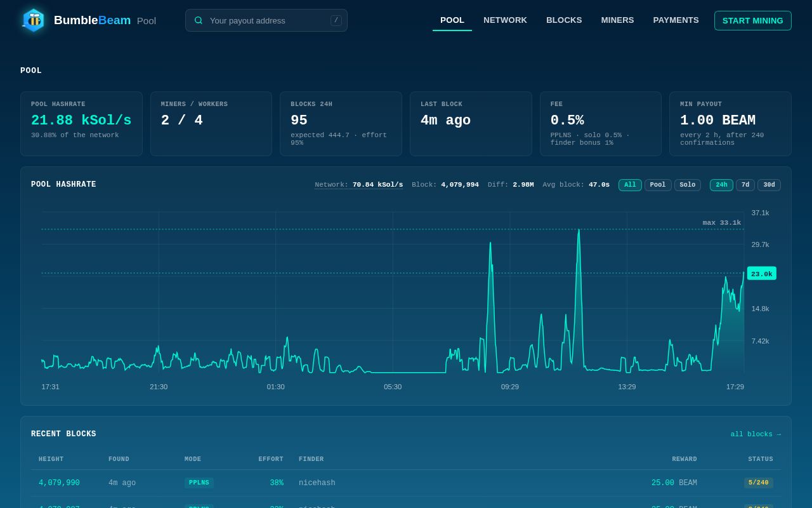Click the PPLNS mode badge in first row

(x=199, y=483)
